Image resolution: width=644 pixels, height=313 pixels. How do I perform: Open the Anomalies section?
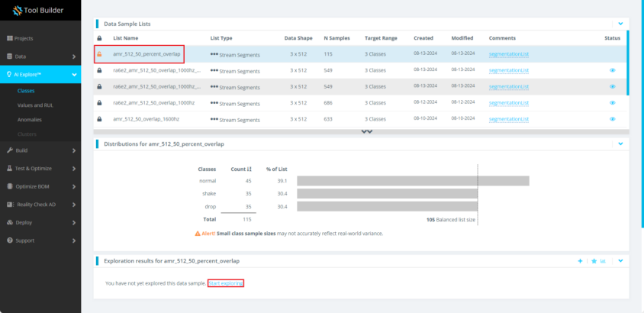[x=29, y=120]
